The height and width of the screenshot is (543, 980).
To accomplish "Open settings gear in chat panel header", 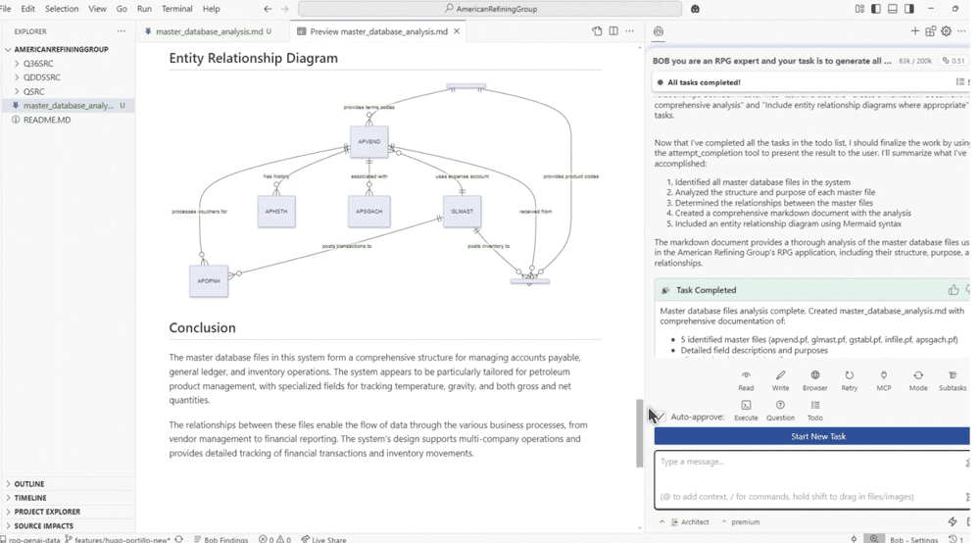I will (946, 31).
